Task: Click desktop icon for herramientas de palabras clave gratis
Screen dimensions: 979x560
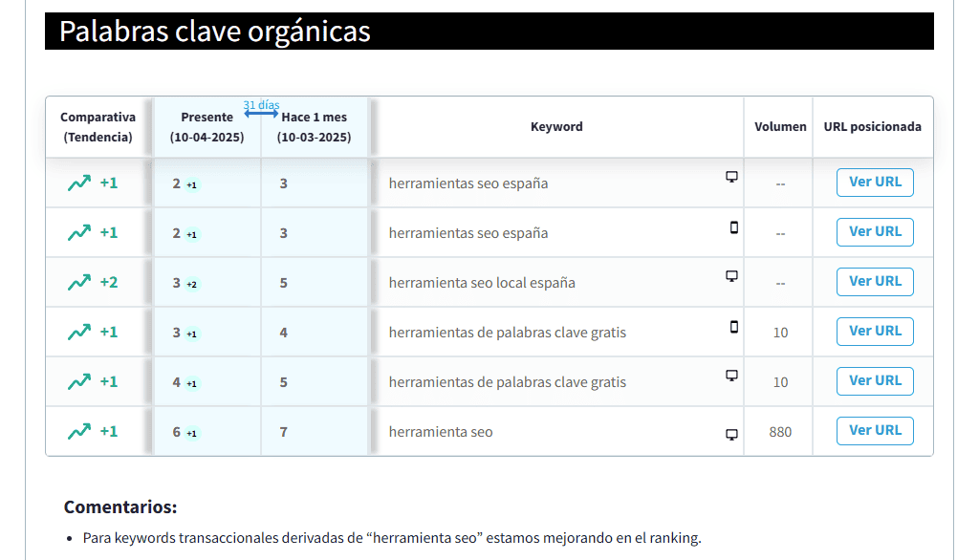Action: (731, 376)
